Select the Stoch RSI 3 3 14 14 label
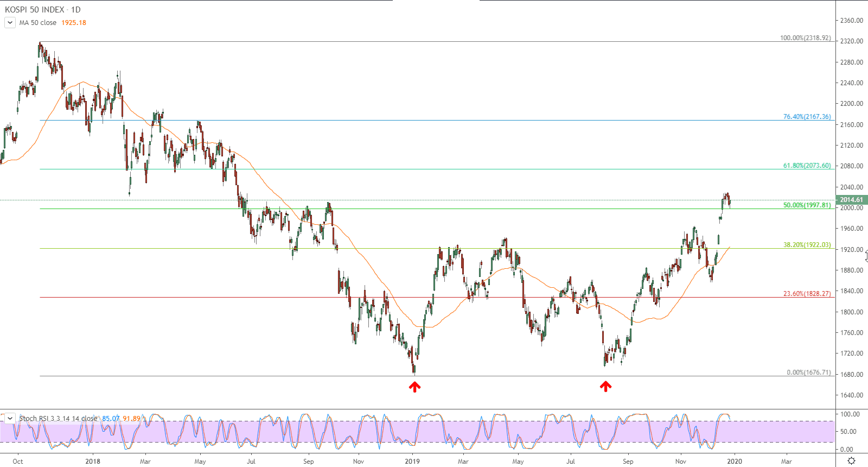Image resolution: width=868 pixels, height=467 pixels. click(x=59, y=418)
